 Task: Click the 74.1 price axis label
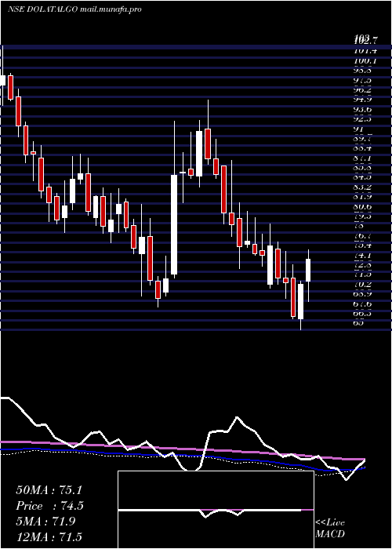click(364, 255)
